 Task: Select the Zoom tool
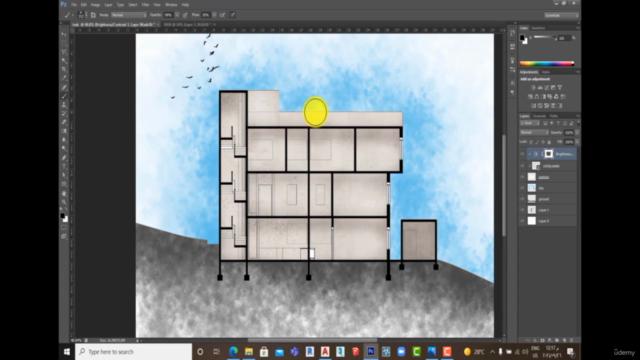64,202
